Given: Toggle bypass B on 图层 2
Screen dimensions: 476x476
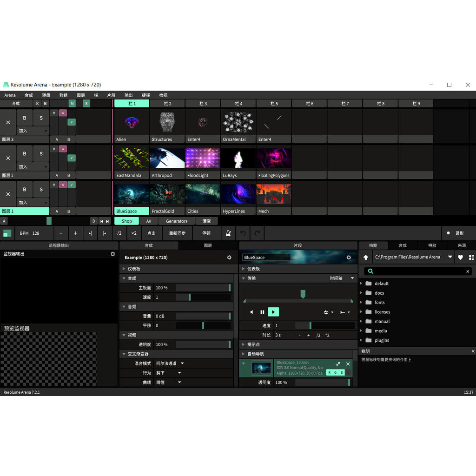Looking at the screenshot, I should tap(25, 153).
